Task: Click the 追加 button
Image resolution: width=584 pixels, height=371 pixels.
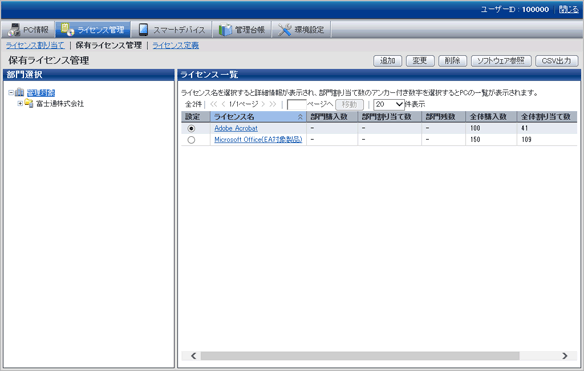Action: tap(387, 61)
